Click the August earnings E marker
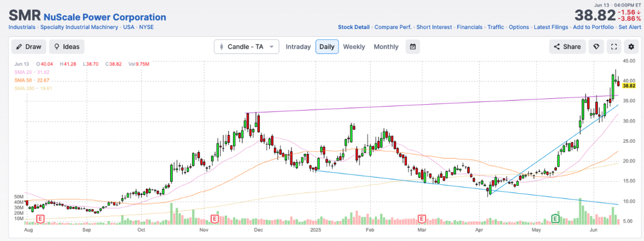The width and height of the screenshot is (644, 241). [x=40, y=218]
